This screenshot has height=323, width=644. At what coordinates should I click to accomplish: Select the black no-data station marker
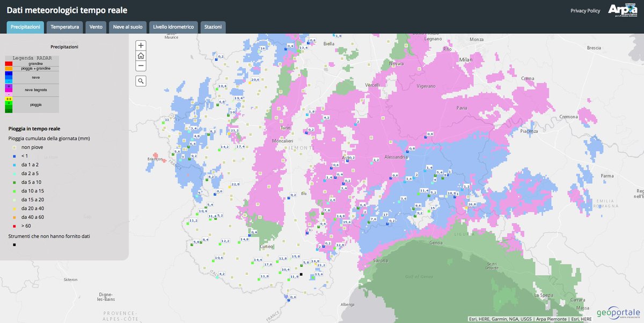301,275
